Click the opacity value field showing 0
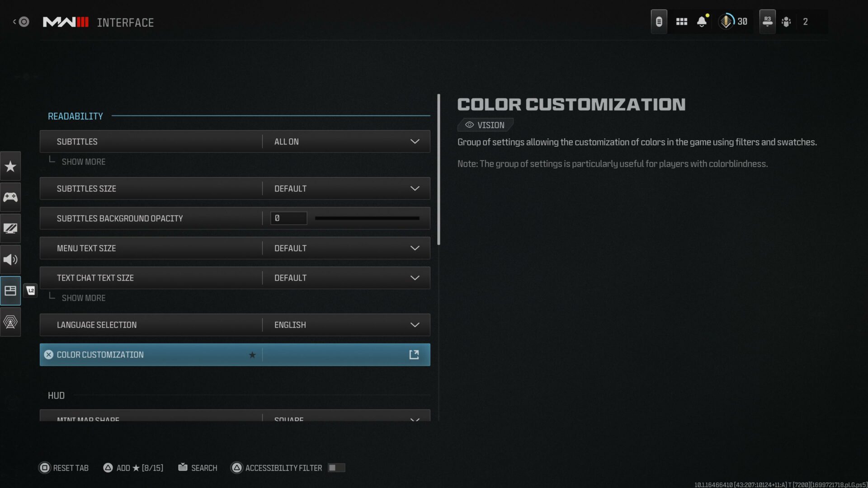Image resolution: width=868 pixels, height=488 pixels. (x=288, y=218)
